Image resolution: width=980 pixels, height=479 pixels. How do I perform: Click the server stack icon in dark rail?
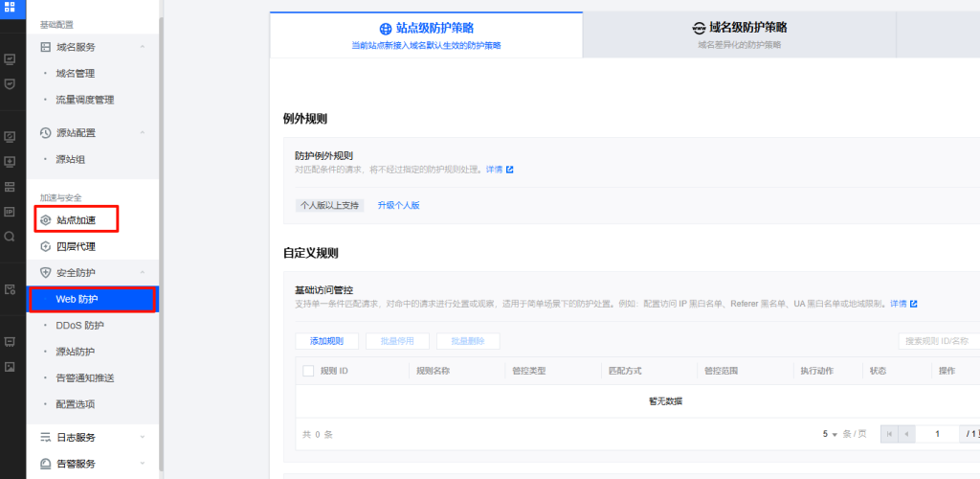[10, 187]
